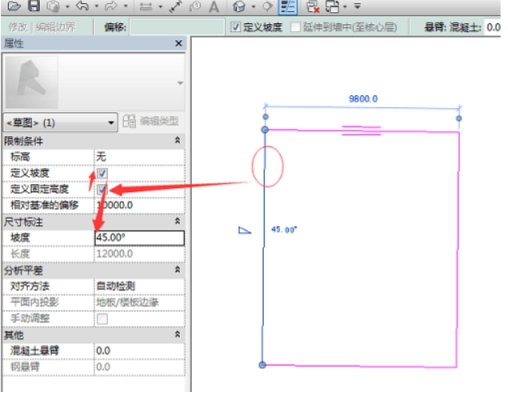508x393 pixels.
Task: Click the 修改 | 编辑边界 context tab label
Action: pos(42,27)
